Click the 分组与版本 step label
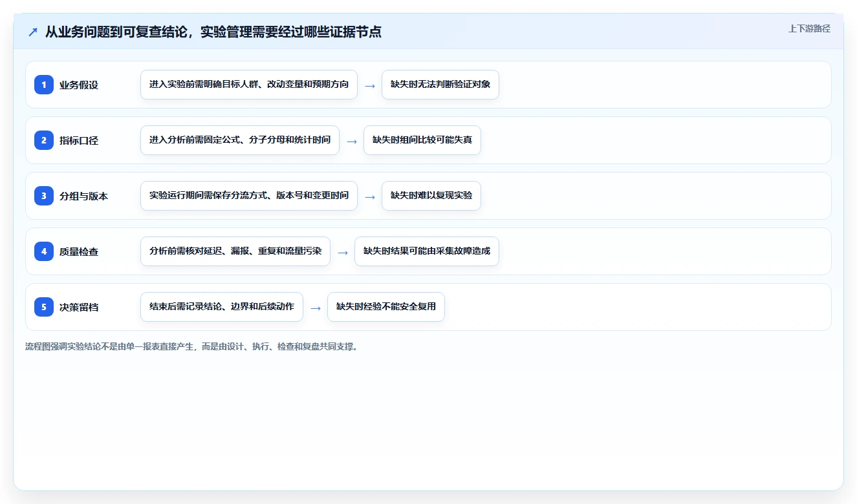Image resolution: width=857 pixels, height=504 pixels. (x=83, y=196)
